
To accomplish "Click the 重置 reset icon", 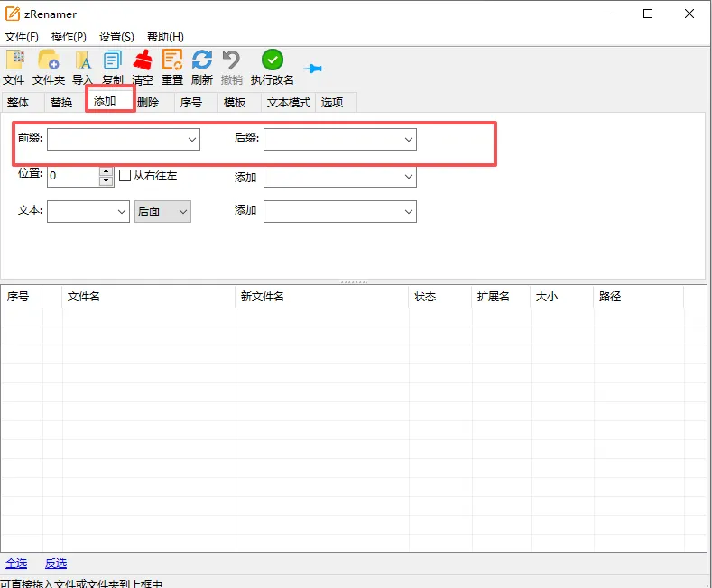I will pos(172,60).
